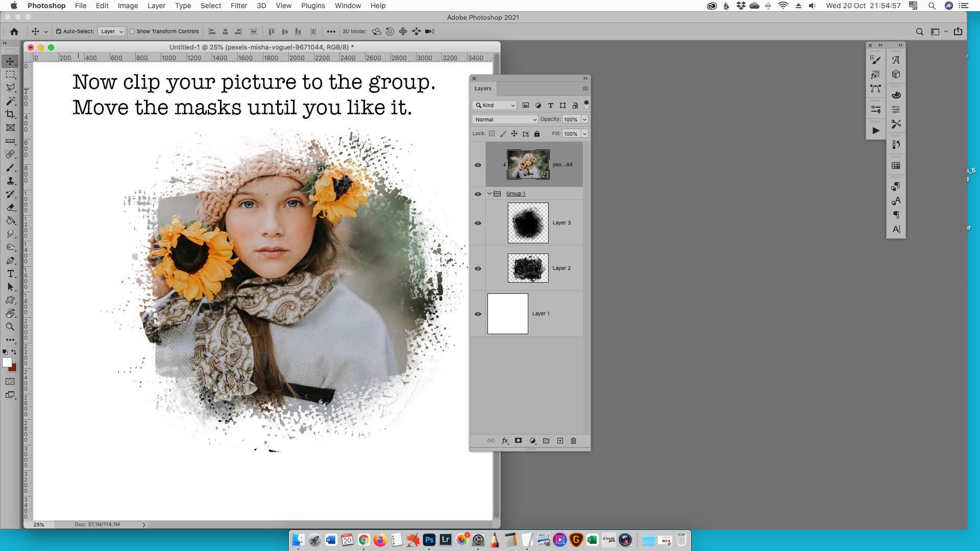
Task: Open the Normal blend mode dropdown
Action: [x=505, y=119]
